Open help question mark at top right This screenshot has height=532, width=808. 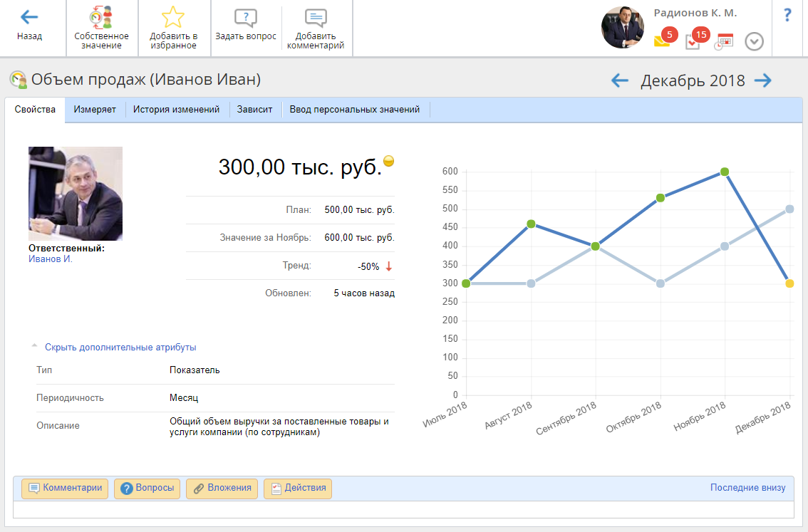(787, 15)
